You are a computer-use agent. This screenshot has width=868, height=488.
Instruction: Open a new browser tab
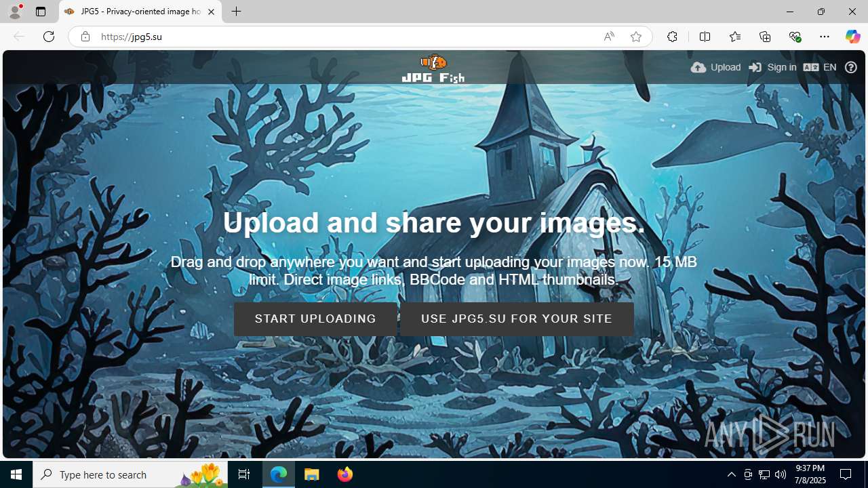point(236,12)
